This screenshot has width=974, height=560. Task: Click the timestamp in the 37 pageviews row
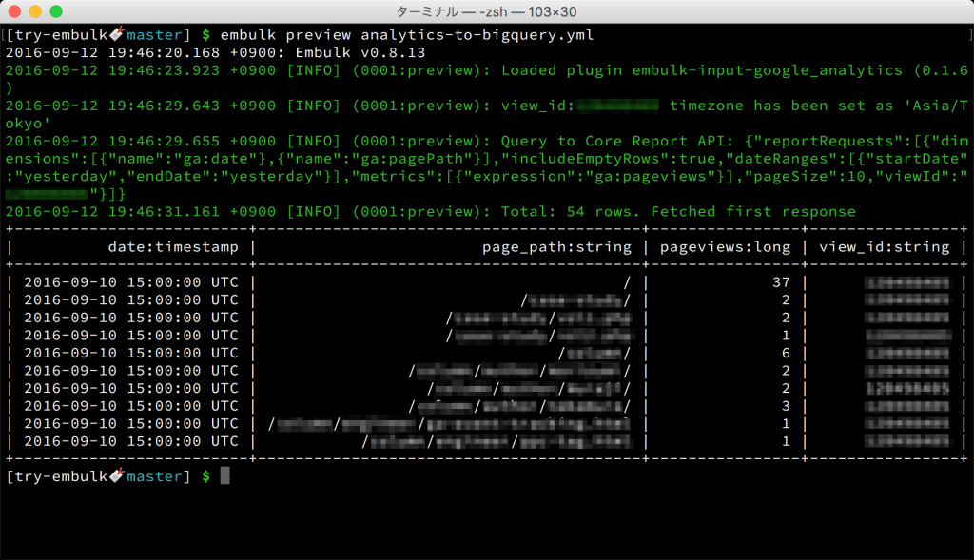(130, 282)
